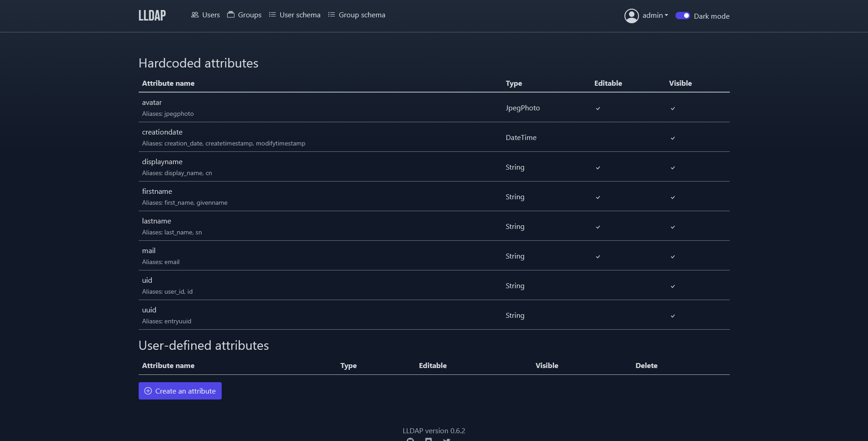868x441 pixels.
Task: Click the Visible checkmark for creationdate
Action: click(x=673, y=138)
